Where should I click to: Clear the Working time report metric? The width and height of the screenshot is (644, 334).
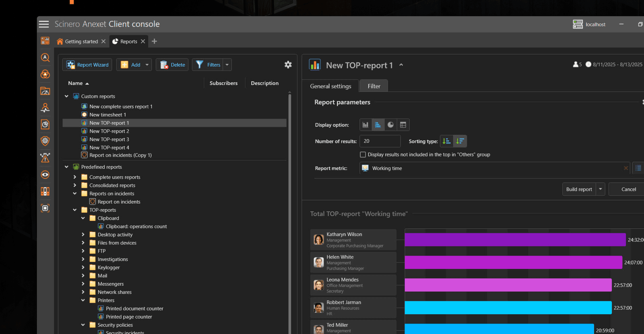coord(626,168)
